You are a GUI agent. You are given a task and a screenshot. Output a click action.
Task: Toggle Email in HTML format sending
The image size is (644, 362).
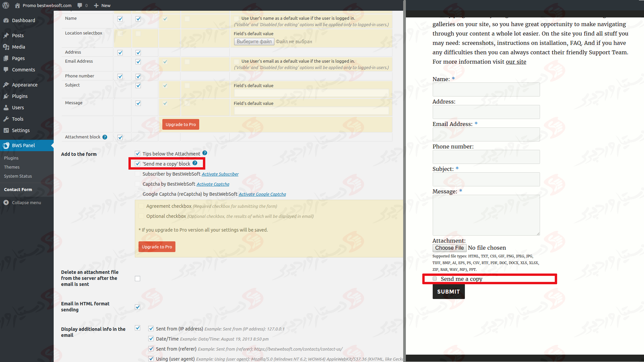point(138,306)
